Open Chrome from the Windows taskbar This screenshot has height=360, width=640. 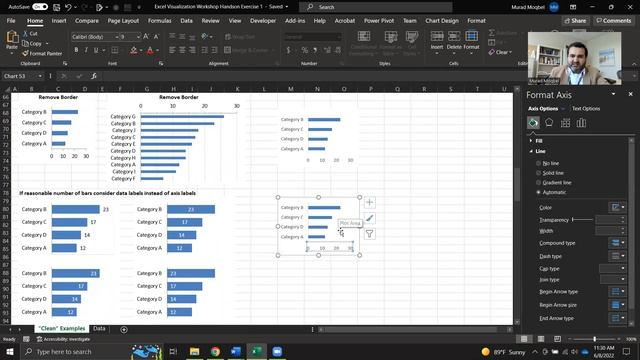[x=215, y=351]
